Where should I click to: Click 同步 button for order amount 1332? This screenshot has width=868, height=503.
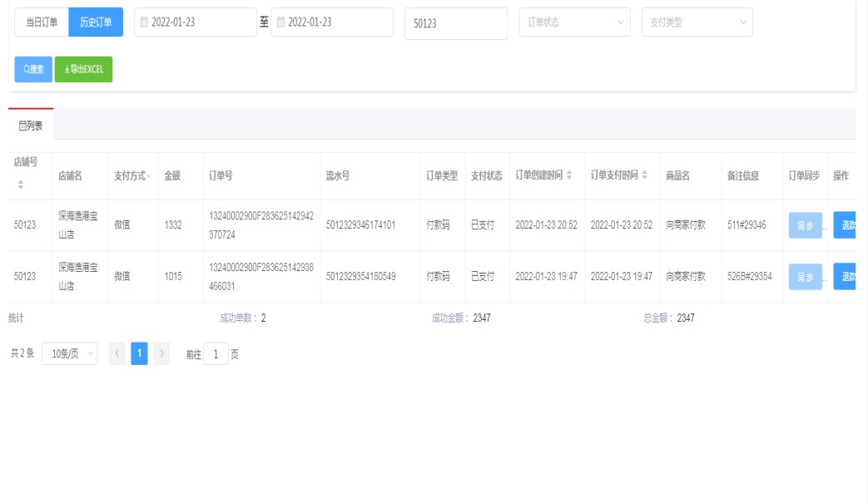[x=805, y=225]
